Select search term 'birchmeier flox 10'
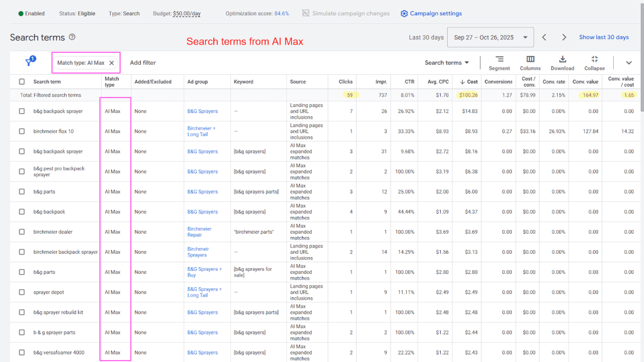 tap(53, 131)
